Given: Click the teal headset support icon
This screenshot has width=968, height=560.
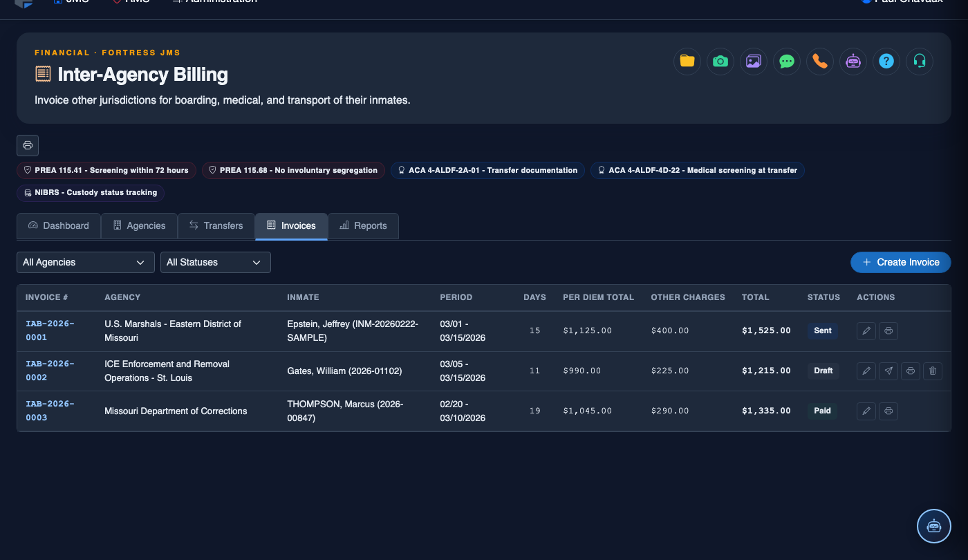Looking at the screenshot, I should [920, 62].
